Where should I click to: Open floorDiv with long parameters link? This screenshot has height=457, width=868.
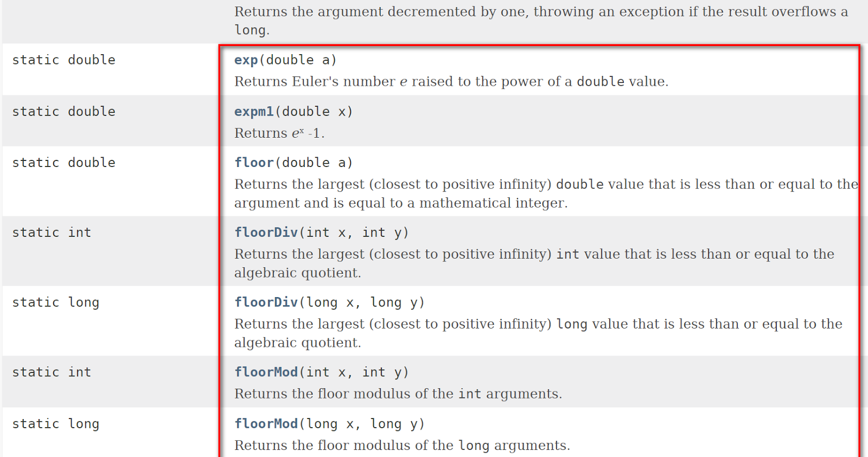coord(266,302)
